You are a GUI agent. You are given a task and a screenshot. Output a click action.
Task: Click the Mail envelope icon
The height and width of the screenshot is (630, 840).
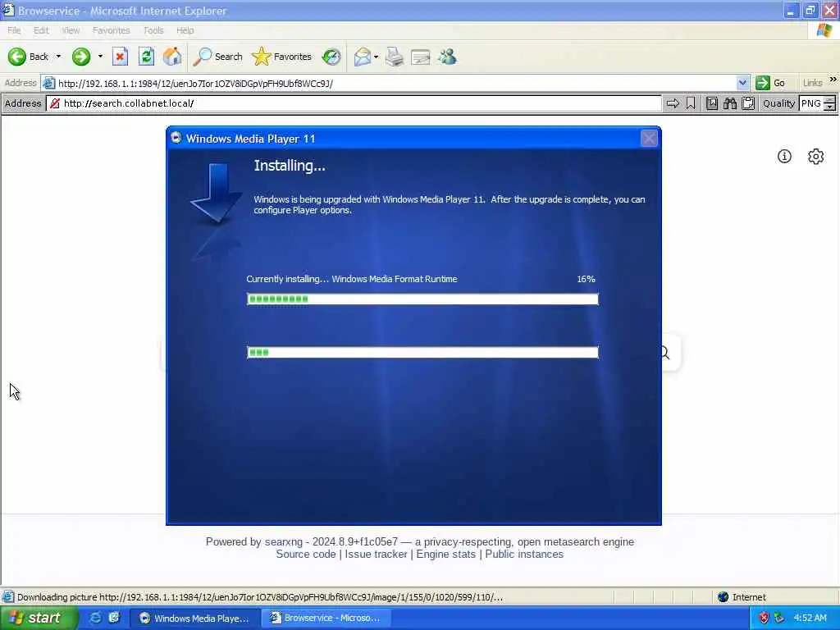(362, 57)
